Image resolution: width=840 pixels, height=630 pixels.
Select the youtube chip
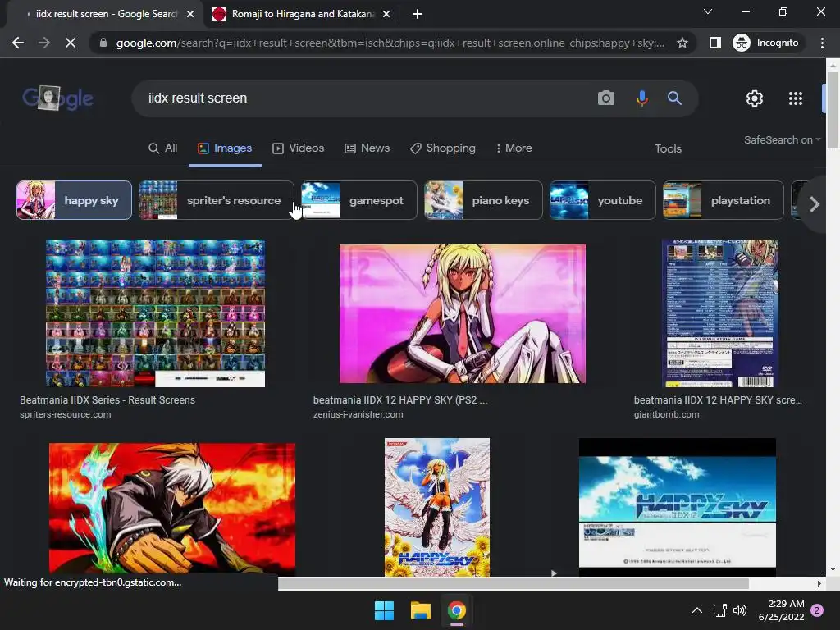(x=603, y=200)
